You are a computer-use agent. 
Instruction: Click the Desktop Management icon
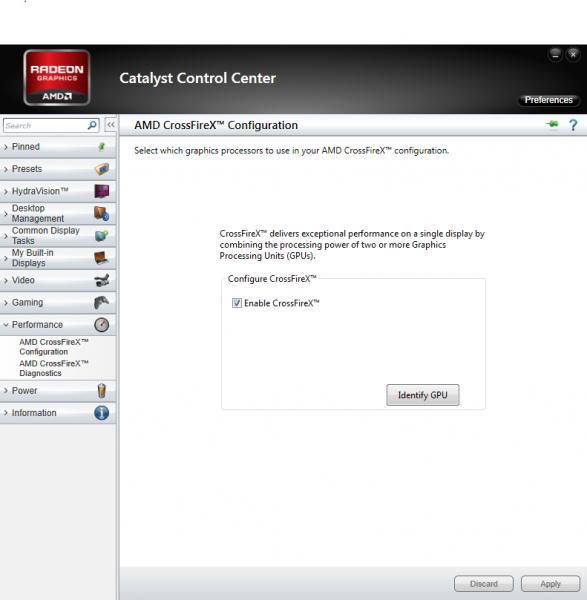101,214
